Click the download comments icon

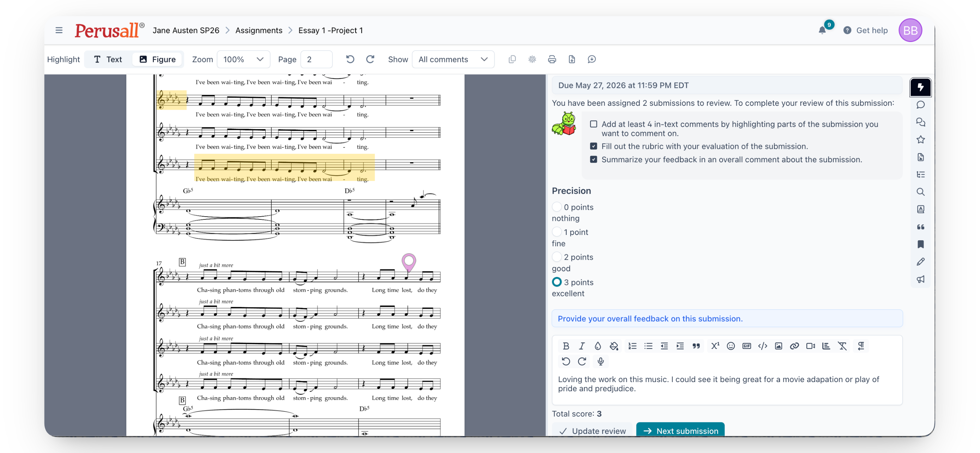tap(592, 59)
